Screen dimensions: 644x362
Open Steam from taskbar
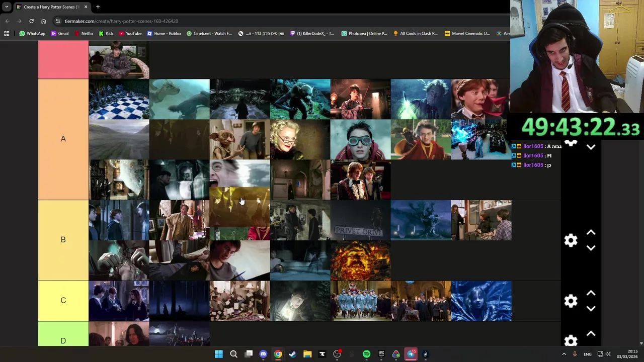[292, 354]
